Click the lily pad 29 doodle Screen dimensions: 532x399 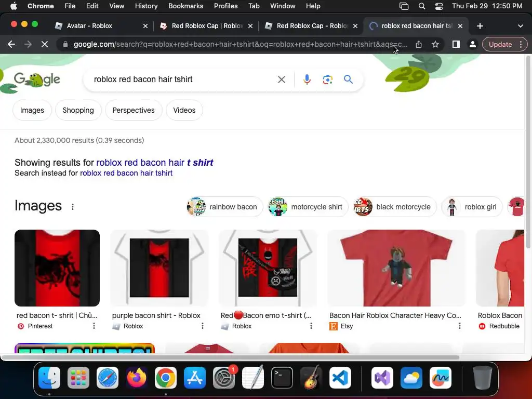[x=407, y=78]
